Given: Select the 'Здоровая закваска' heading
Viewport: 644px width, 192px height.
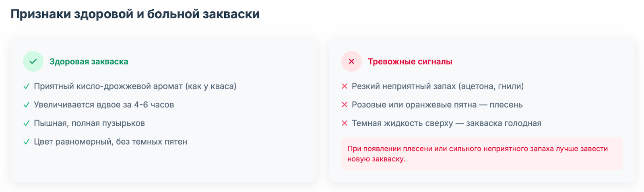Looking at the screenshot, I should pyautogui.click(x=89, y=62).
